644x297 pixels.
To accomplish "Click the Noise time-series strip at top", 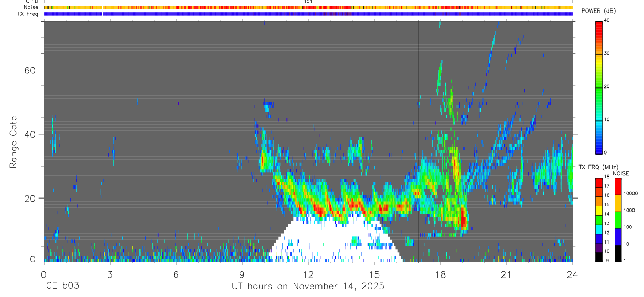I will click(308, 7).
